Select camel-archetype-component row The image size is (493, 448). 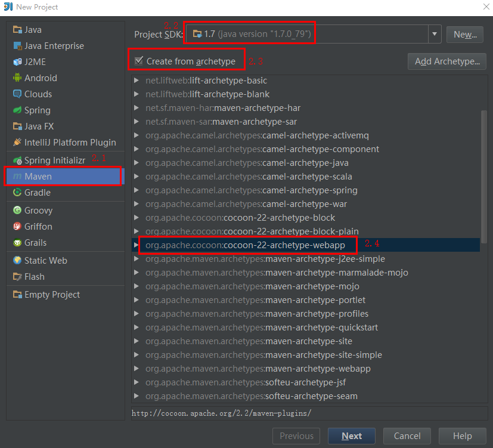point(306,149)
